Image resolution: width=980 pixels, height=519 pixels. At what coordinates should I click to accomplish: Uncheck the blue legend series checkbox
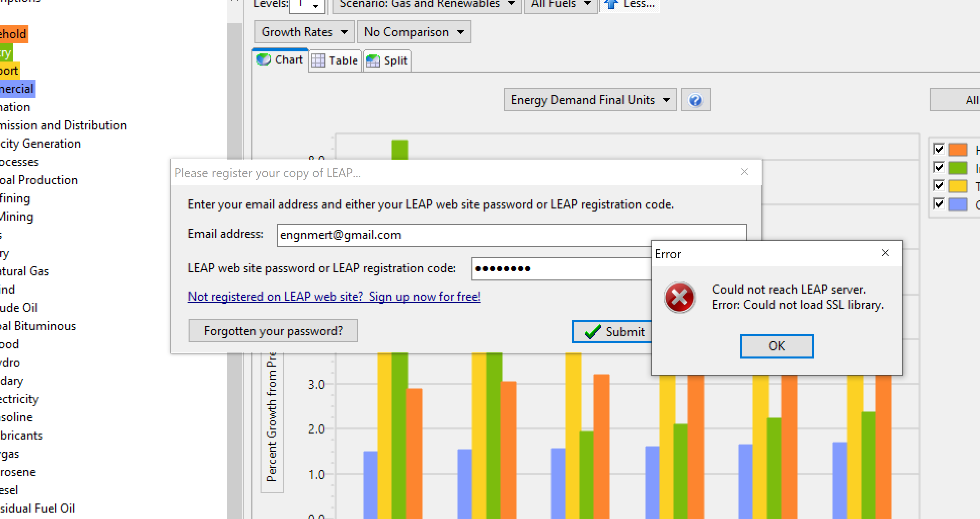938,203
